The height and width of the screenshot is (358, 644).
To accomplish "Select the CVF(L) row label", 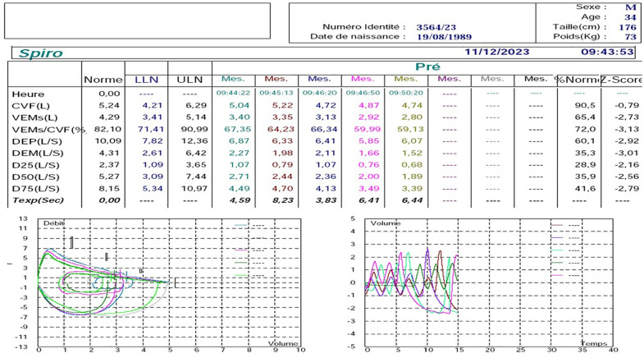I will click(x=29, y=105).
